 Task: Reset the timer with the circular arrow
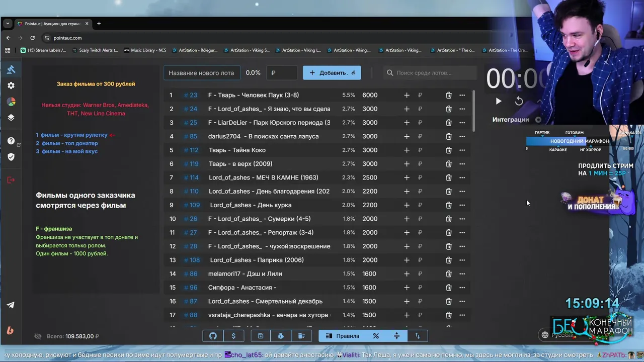pyautogui.click(x=519, y=101)
